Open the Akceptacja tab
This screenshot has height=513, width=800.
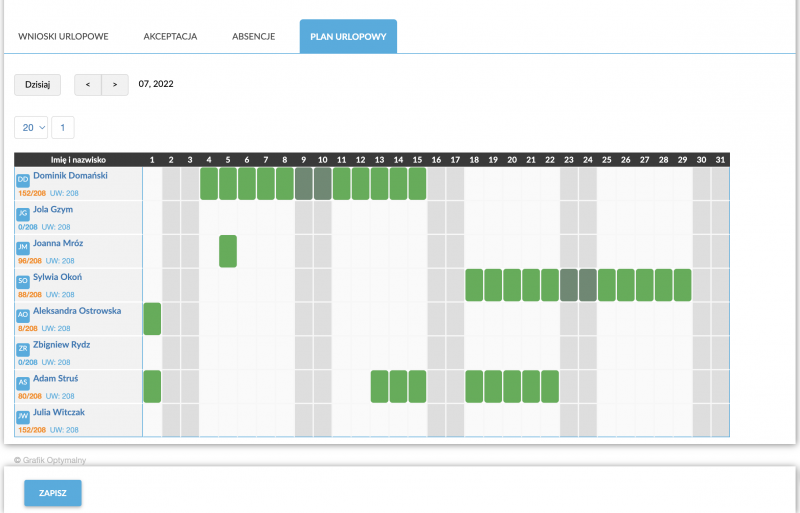click(170, 36)
